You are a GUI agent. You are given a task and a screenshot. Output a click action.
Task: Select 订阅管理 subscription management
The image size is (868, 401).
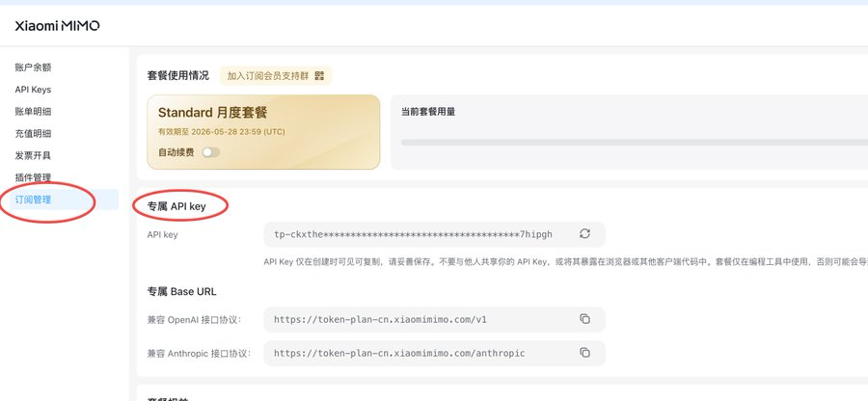(33, 200)
